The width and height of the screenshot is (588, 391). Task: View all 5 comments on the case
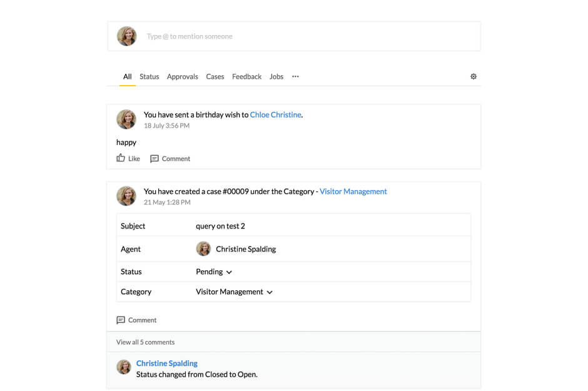[x=145, y=342]
